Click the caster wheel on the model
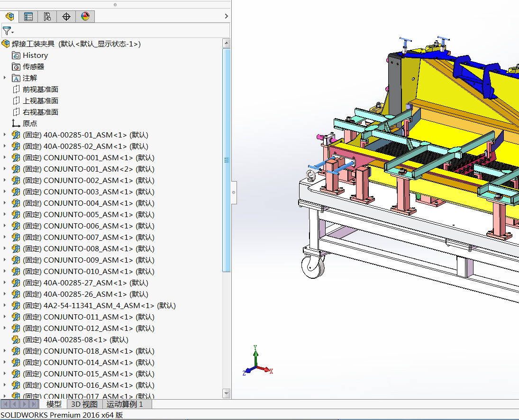 (313, 266)
